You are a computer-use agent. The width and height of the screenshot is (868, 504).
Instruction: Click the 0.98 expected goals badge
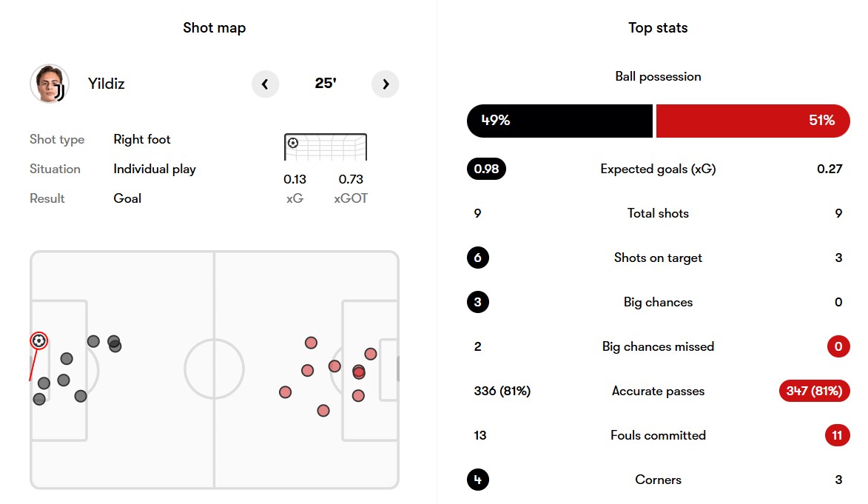[487, 169]
